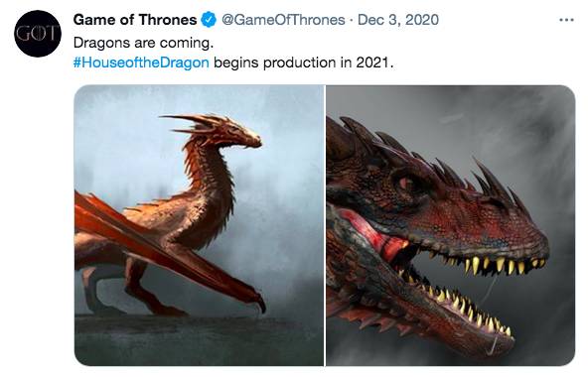
Task: Open the Dec 3, 2020 timestamp link
Action: 398,20
